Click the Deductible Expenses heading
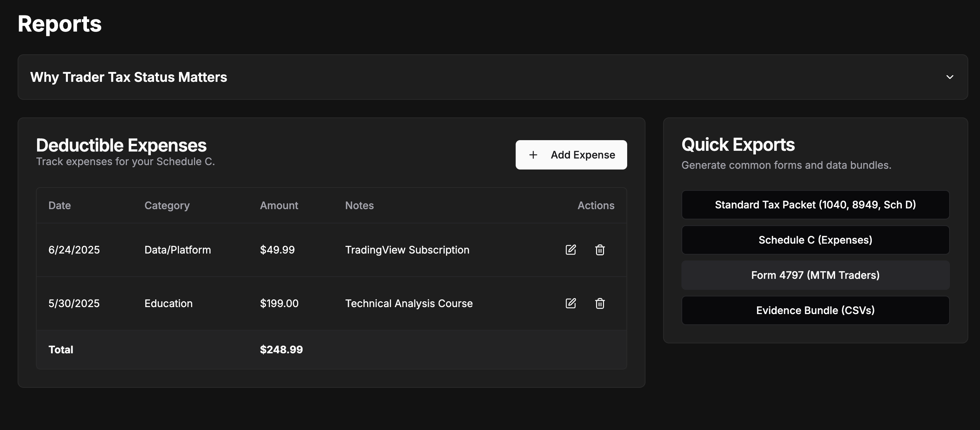Image resolution: width=980 pixels, height=430 pixels. click(121, 145)
